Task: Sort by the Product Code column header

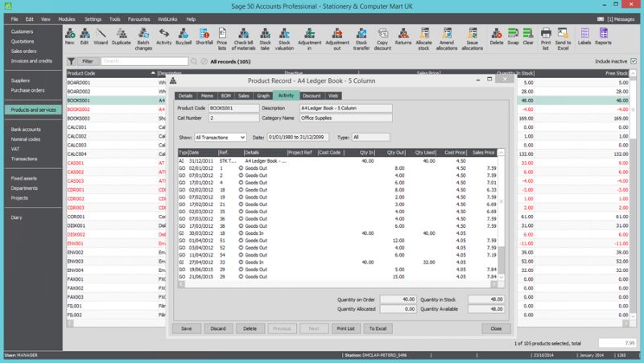Action: (x=111, y=73)
